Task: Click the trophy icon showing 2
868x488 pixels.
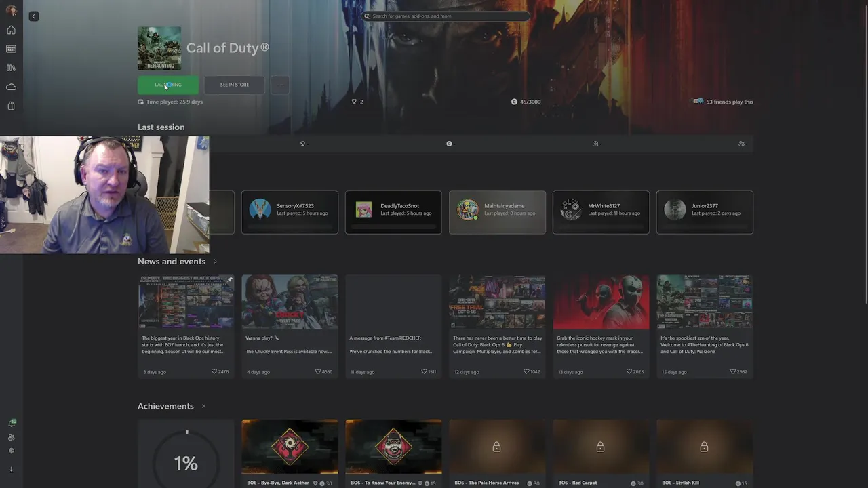Action: coord(354,102)
